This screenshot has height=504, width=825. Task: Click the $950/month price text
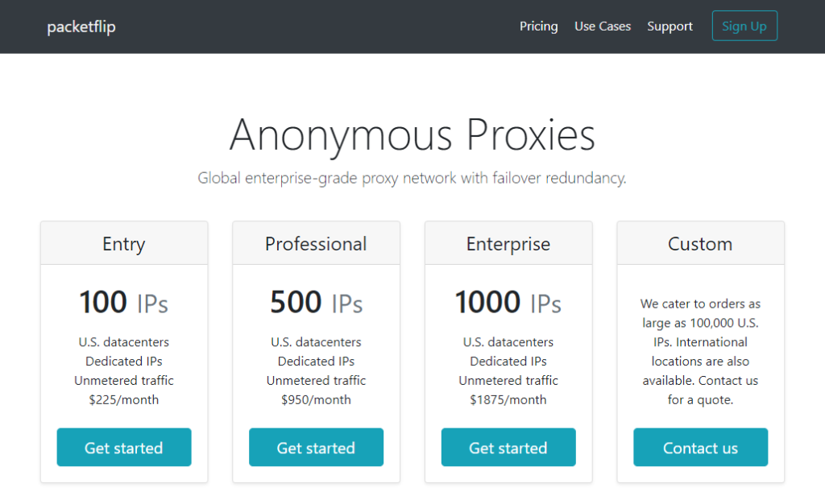click(316, 400)
